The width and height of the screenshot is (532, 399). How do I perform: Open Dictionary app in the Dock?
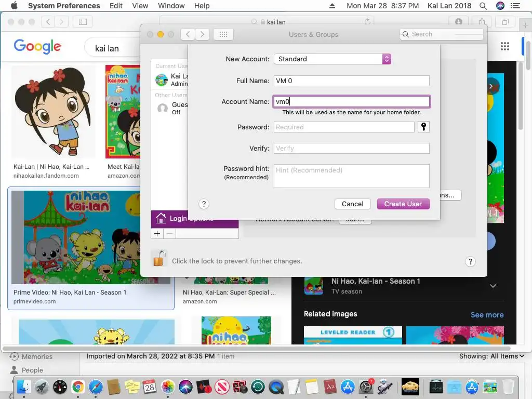tap(330, 387)
